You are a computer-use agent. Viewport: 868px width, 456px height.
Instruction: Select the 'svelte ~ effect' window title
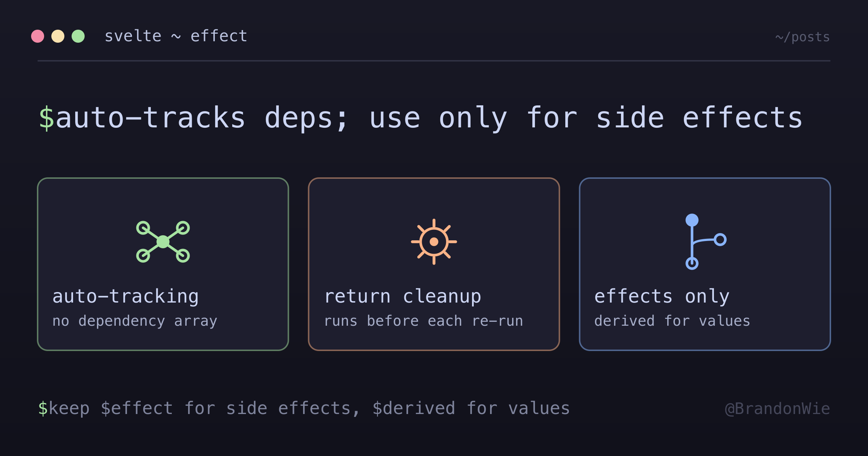click(176, 36)
